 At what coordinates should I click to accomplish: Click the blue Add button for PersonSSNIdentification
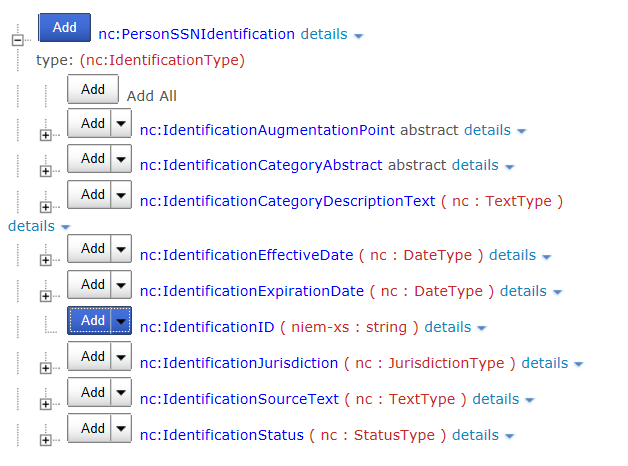[64, 27]
